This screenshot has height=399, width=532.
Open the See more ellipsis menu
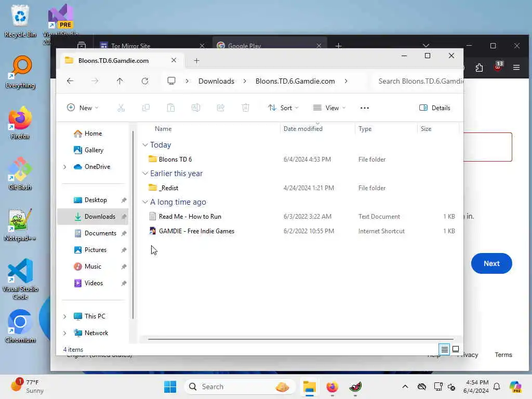[x=364, y=108]
